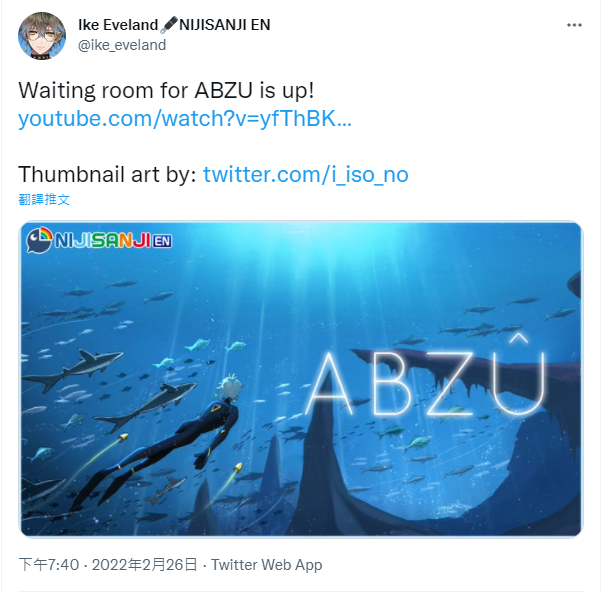Click the NIJISANJI EN logo in the thumbnail

coord(99,240)
